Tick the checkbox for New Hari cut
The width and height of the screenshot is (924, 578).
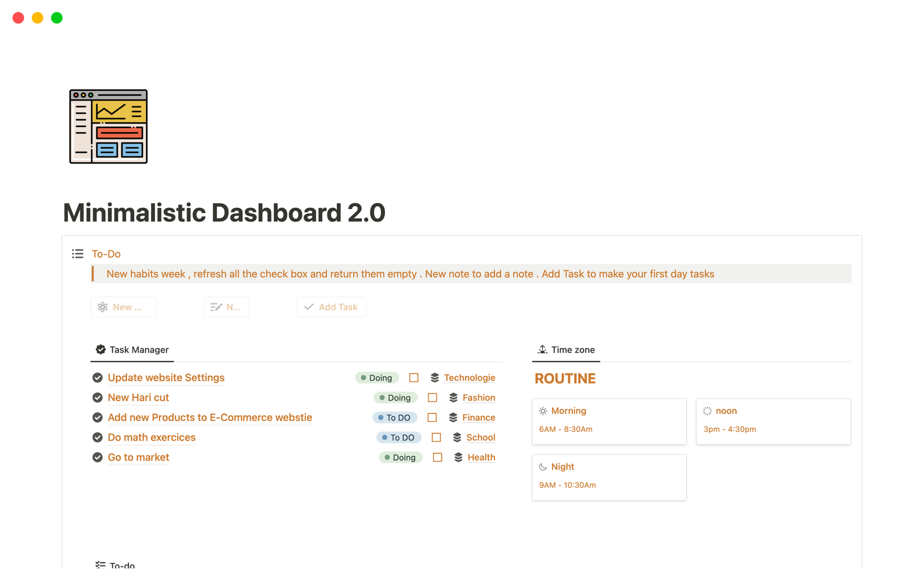click(432, 397)
